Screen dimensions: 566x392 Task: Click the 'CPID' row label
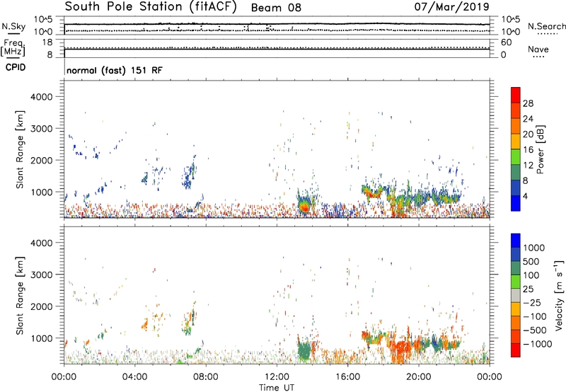pyautogui.click(x=16, y=67)
